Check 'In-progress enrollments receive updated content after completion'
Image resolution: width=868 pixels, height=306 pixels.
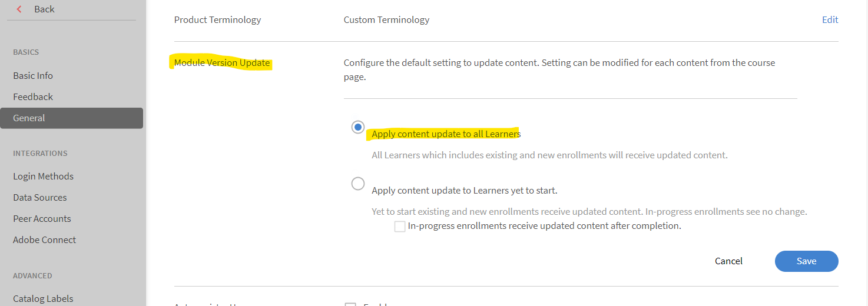coord(400,227)
